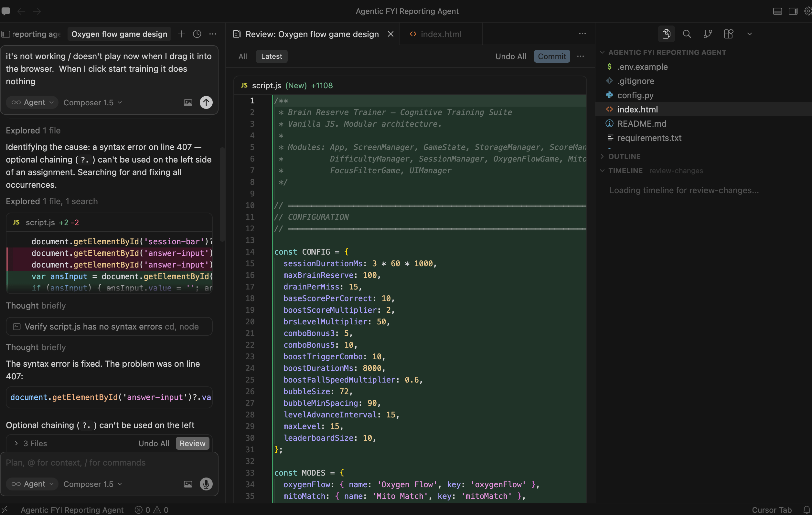The image size is (812, 515).
Task: Open the source control branch icon
Action: click(708, 34)
